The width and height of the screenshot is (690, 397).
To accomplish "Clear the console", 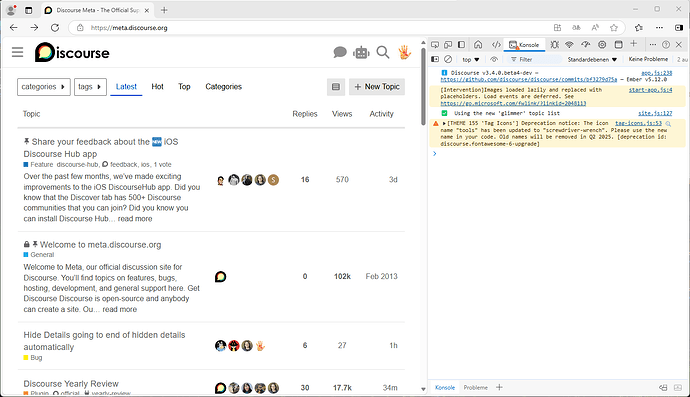I will click(448, 59).
